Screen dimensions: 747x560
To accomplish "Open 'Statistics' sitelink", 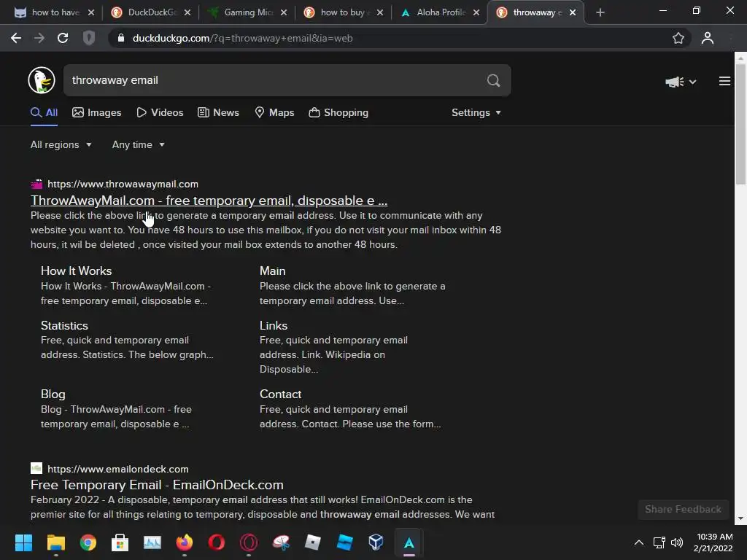I will point(64,326).
